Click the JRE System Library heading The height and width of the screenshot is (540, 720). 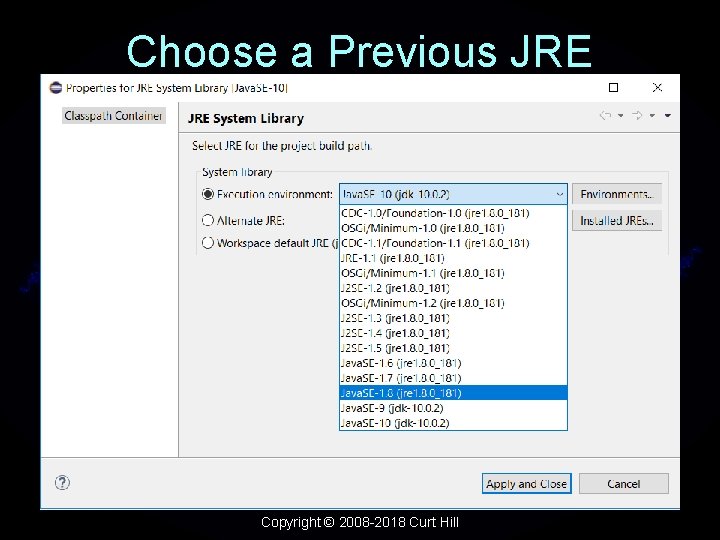(246, 118)
